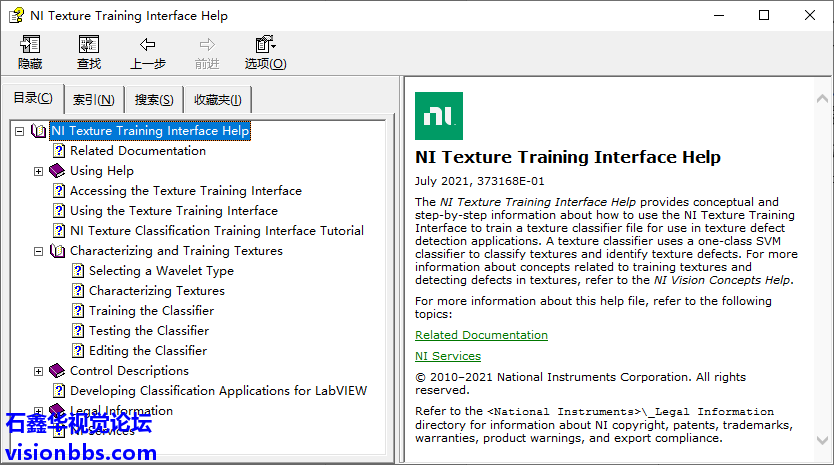Select Training the Classifier topic

(x=151, y=311)
